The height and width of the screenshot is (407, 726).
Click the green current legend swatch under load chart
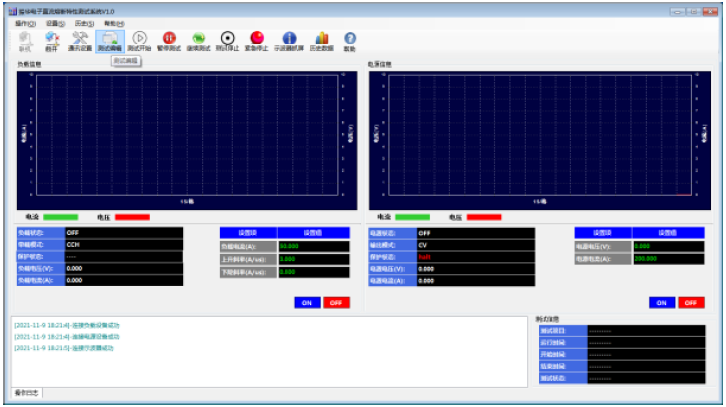click(x=60, y=216)
